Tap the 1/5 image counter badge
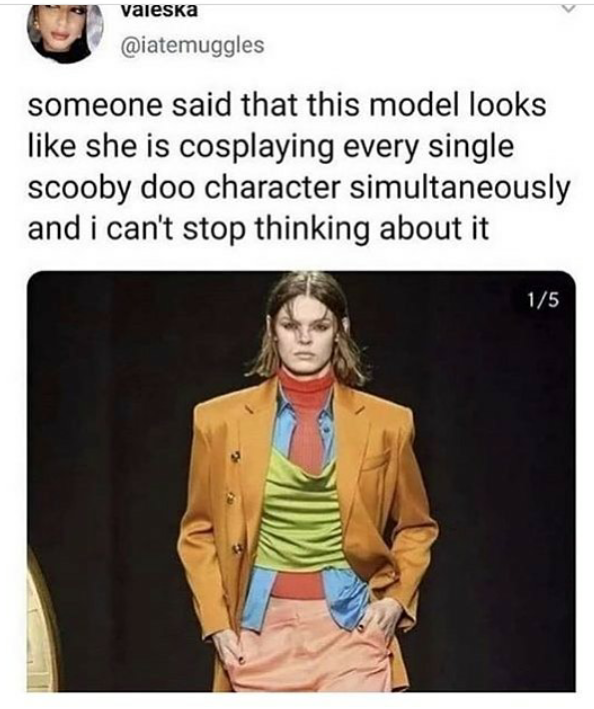The width and height of the screenshot is (594, 709). click(543, 299)
